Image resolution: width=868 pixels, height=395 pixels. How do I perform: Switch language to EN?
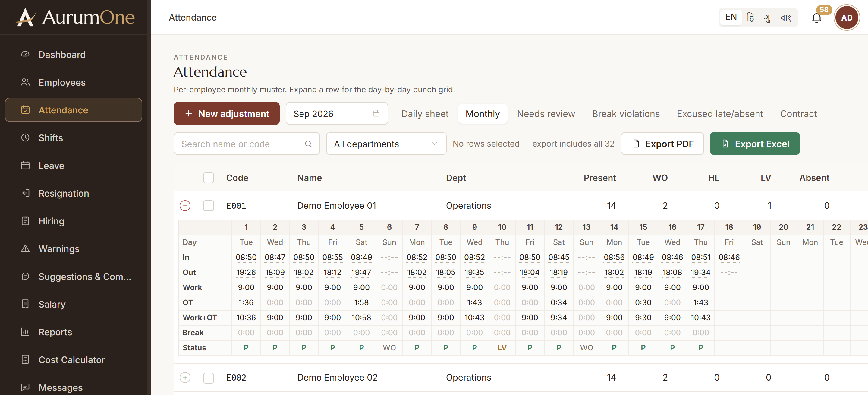coord(731,17)
